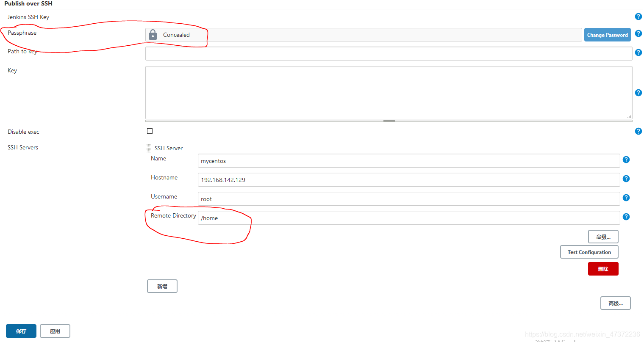Open help for Jenkins SSH Key

[x=638, y=17]
